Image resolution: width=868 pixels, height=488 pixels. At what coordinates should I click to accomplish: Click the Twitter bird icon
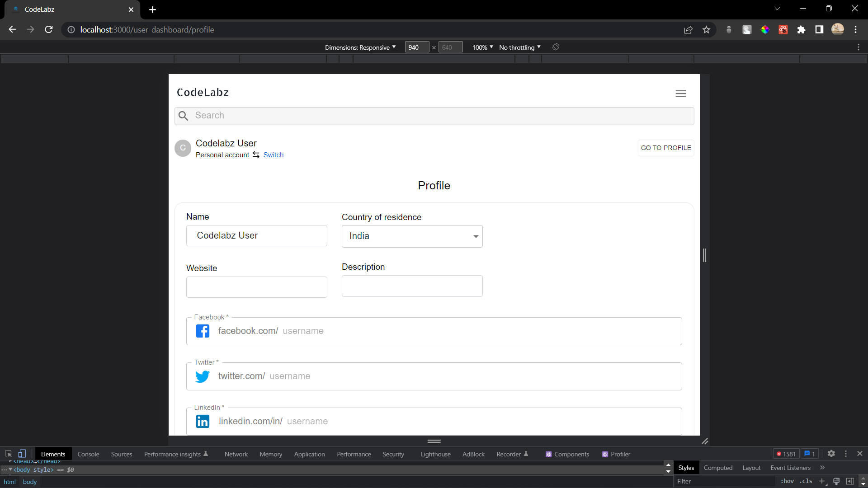click(x=203, y=376)
